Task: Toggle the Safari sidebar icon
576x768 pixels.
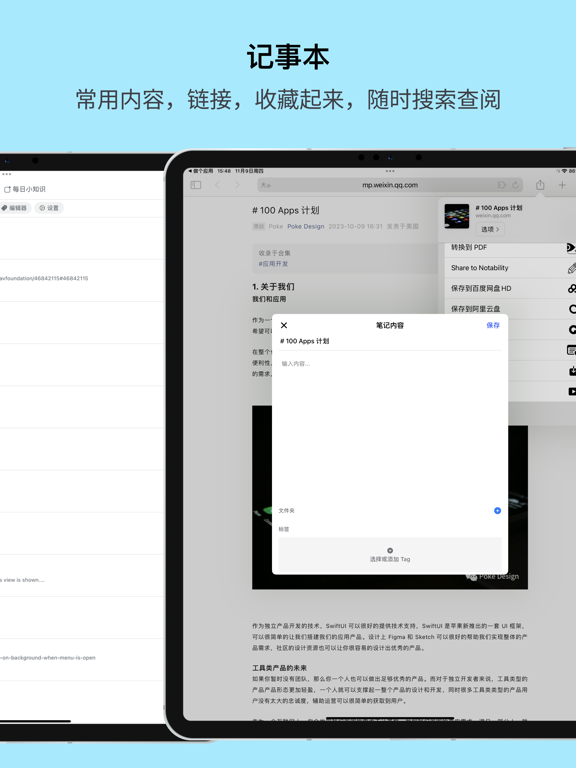Action: pyautogui.click(x=196, y=185)
